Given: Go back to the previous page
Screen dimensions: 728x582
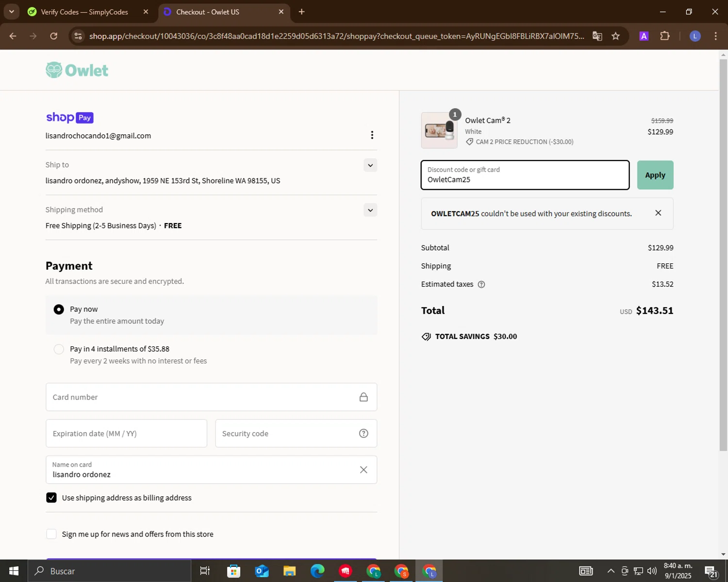Looking at the screenshot, I should pos(13,36).
